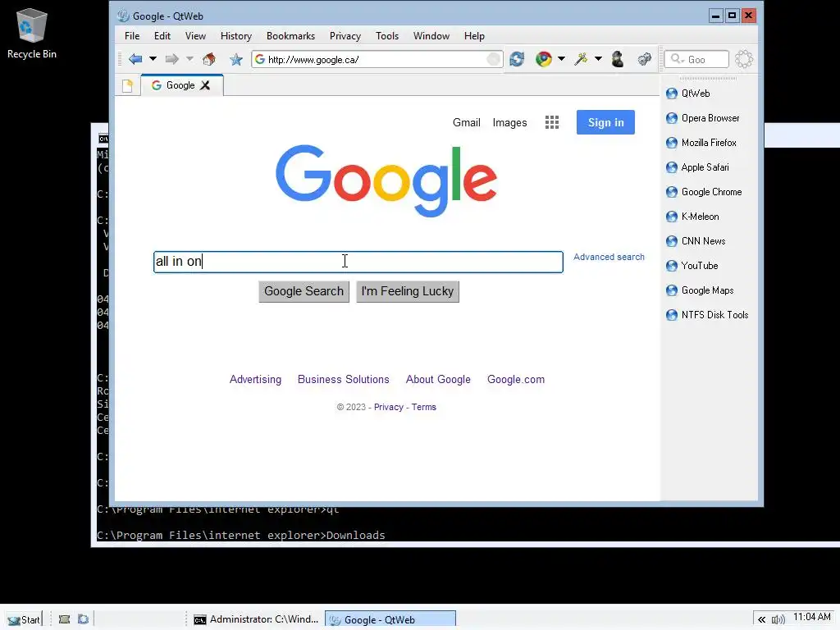Open the forward history dropdown arrow
Screen dimensions: 840x630
(x=189, y=59)
